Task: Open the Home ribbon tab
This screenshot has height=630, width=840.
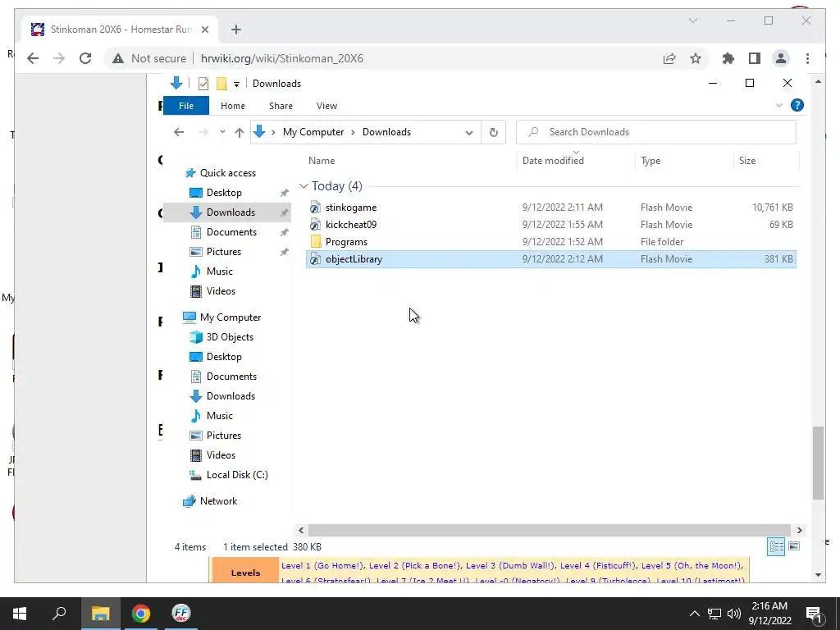Action: pyautogui.click(x=232, y=106)
